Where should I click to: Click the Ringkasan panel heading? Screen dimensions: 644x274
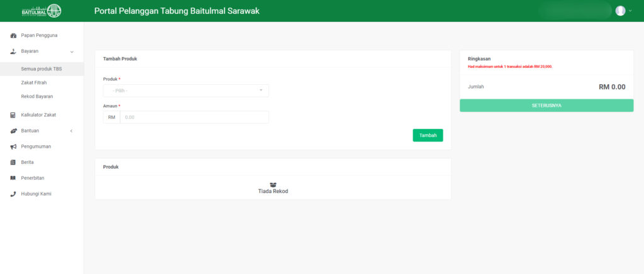[479, 58]
